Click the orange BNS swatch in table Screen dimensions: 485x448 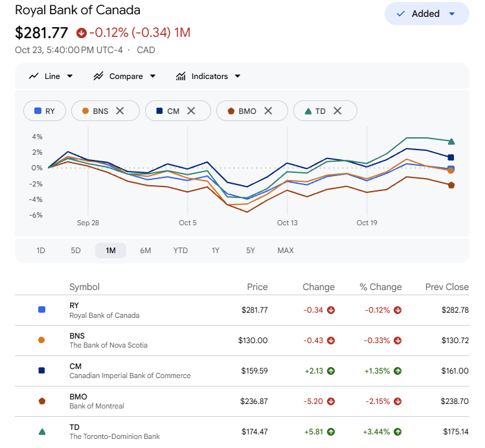41,340
